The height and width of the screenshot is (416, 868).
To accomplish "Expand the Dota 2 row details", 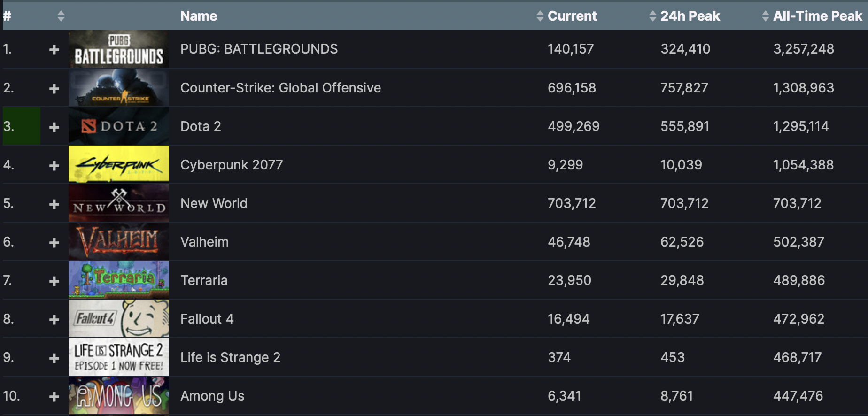I will (55, 126).
